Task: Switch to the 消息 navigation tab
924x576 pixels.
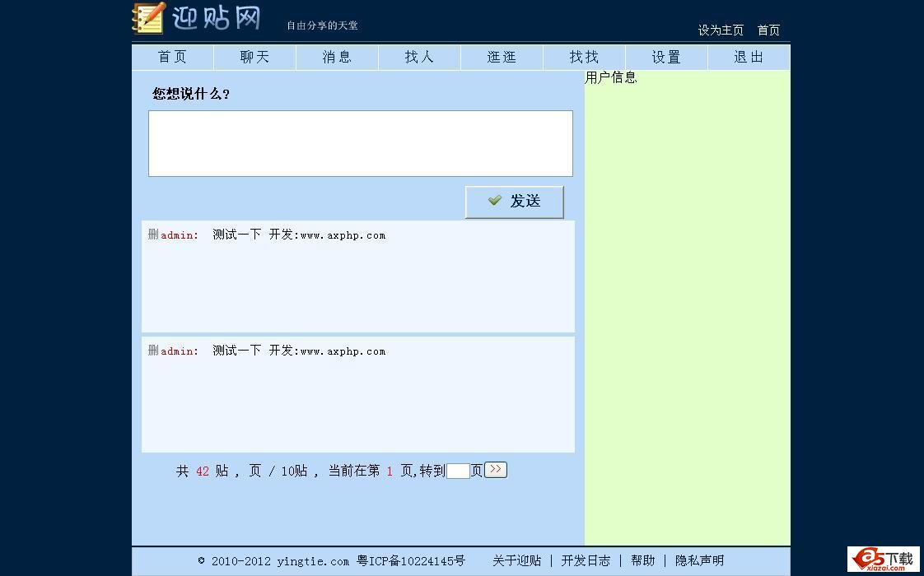Action: 337,57
